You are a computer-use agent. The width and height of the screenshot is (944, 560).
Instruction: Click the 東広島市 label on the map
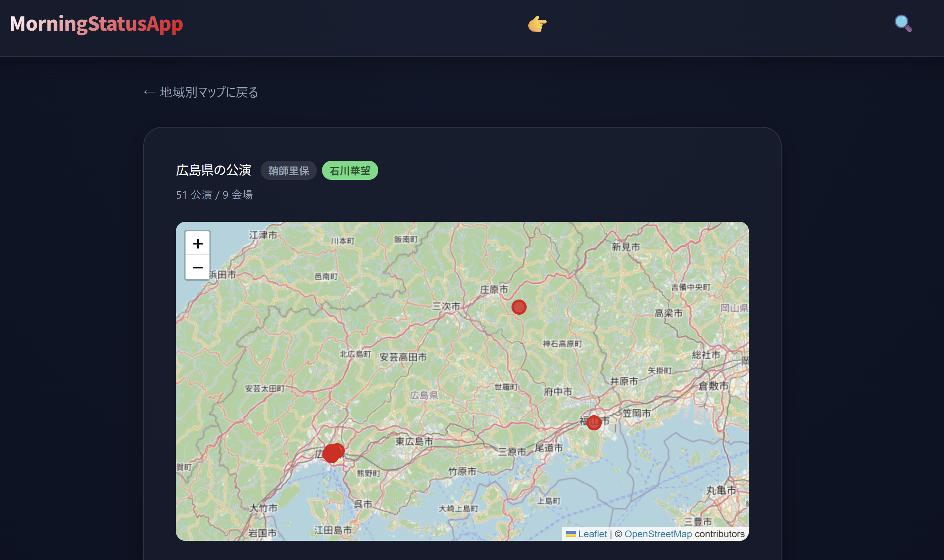pos(414,441)
